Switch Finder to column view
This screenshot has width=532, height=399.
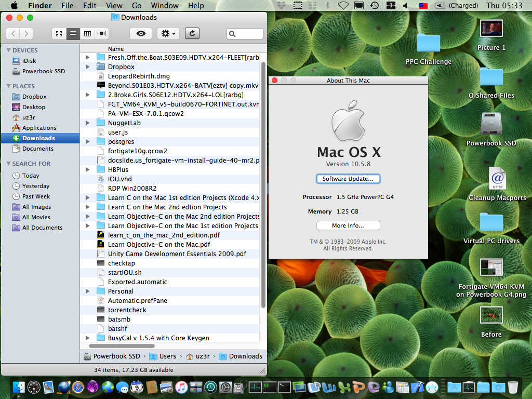click(x=88, y=34)
